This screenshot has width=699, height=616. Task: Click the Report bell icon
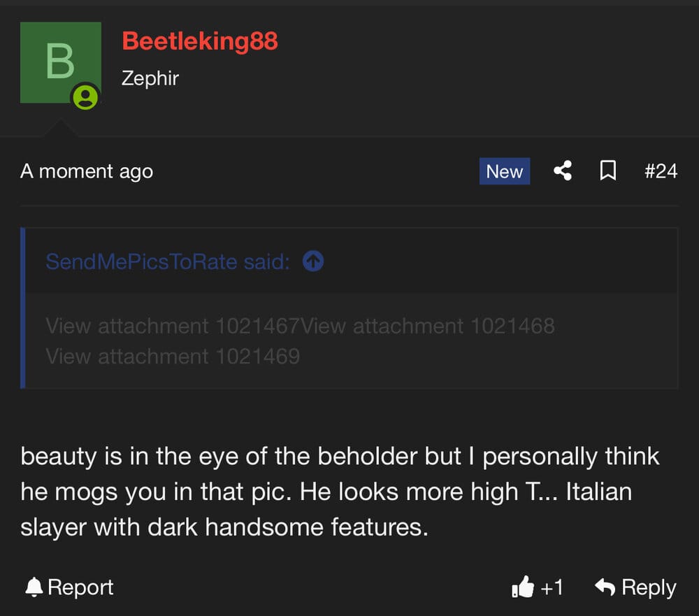[34, 587]
